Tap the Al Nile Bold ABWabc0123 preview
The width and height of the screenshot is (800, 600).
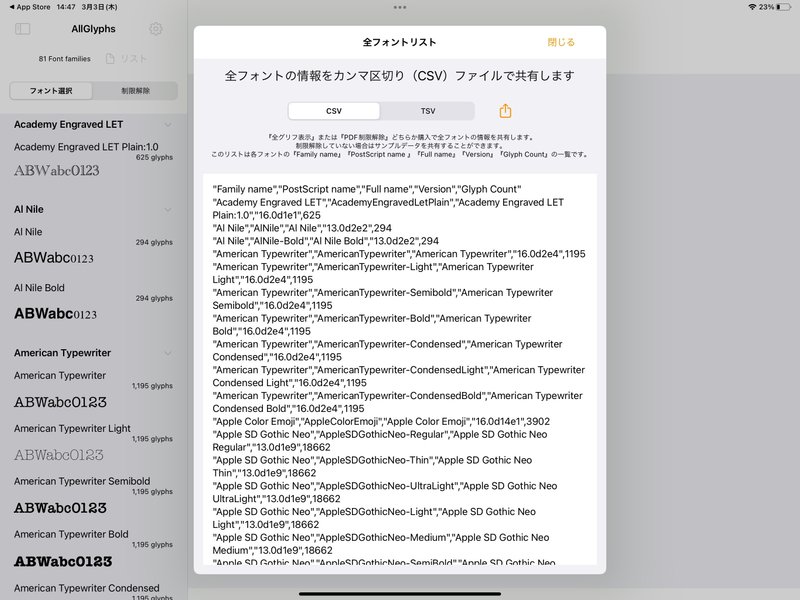click(55, 313)
